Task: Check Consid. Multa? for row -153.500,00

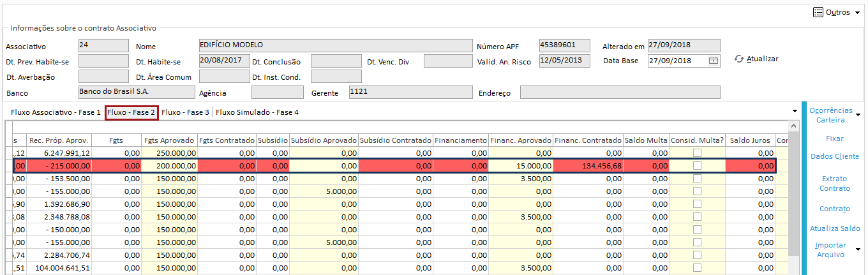Action: tap(697, 179)
